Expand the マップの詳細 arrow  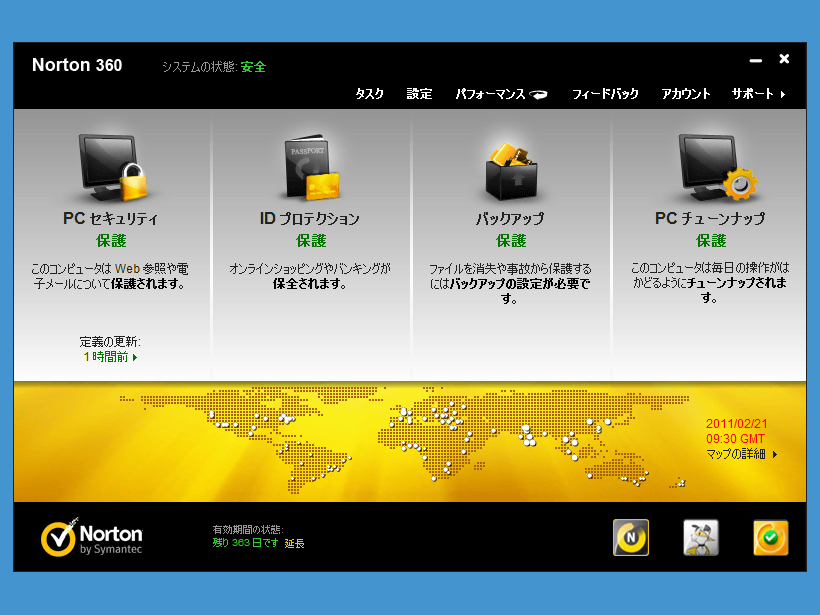(775, 454)
